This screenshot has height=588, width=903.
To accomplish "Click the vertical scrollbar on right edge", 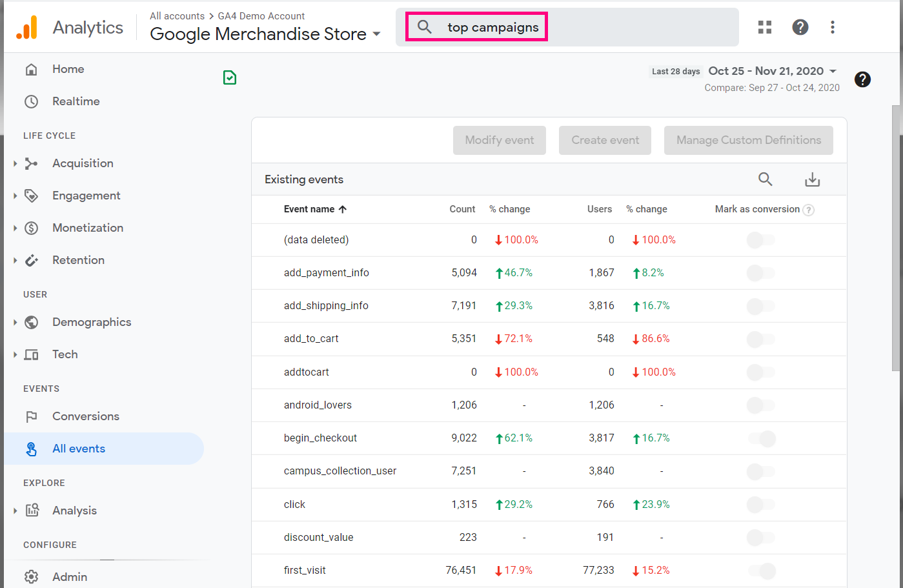I will click(897, 239).
